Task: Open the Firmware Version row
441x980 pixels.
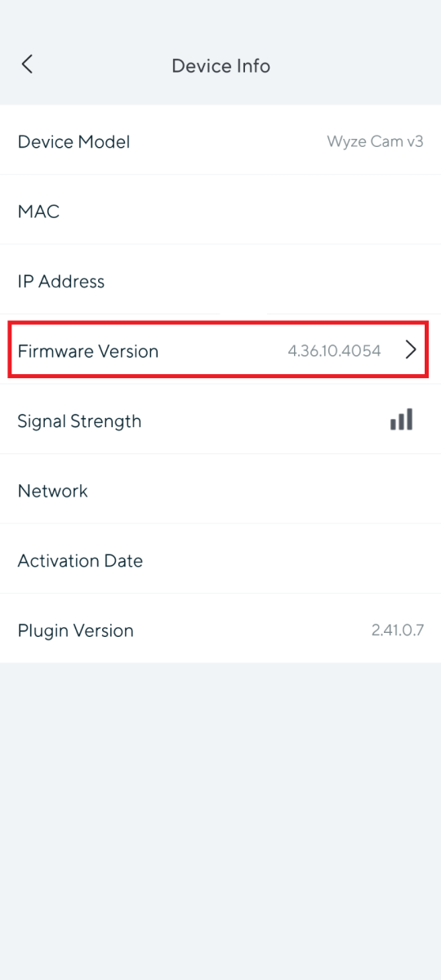Action: tap(220, 350)
